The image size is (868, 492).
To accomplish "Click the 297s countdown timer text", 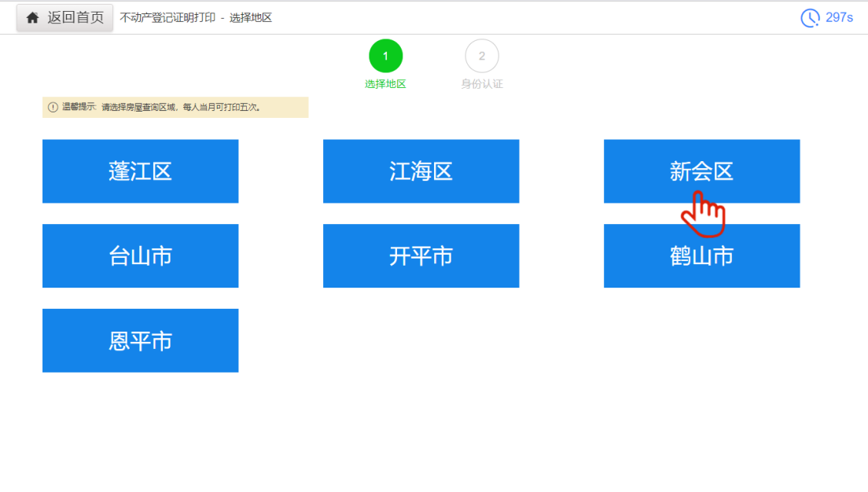I will coord(841,17).
